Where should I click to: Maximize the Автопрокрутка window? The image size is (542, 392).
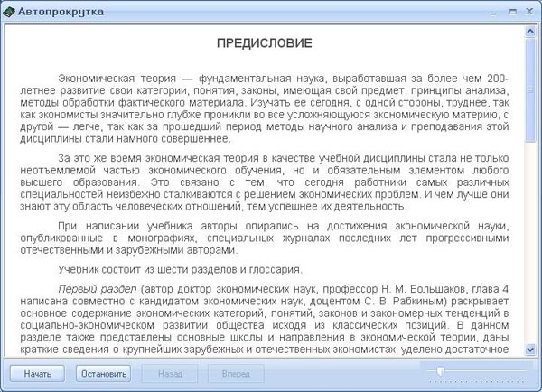[x=512, y=12]
